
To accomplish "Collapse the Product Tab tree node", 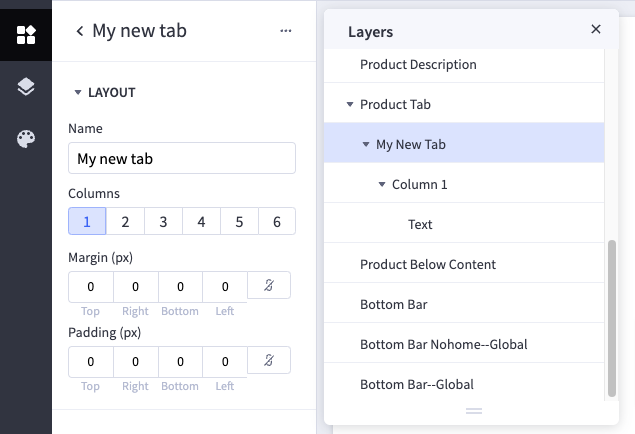I will click(350, 104).
